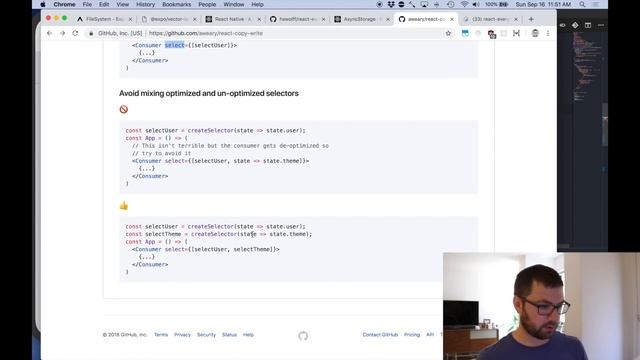The image size is (640, 360).
Task: Click the blue window extension icon
Action: click(465, 33)
